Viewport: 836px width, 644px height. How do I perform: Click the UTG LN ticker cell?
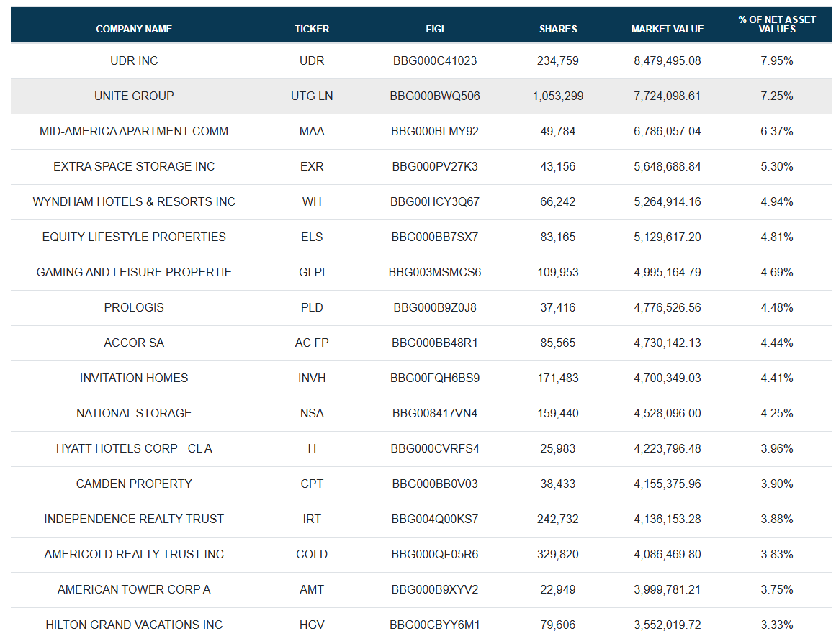tap(312, 96)
